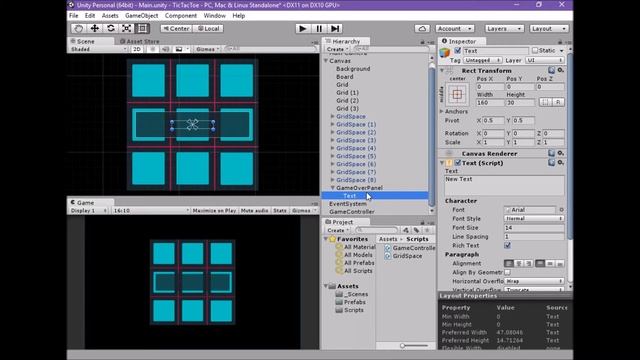
Task: Select the Rect Transform tool
Action: click(x=142, y=29)
